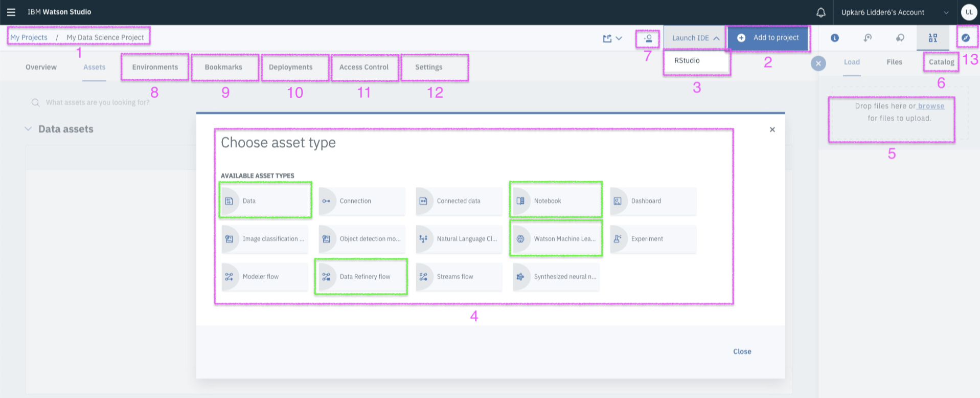Screen dimensions: 980x398
Task: Switch to the Settings tab
Action: click(429, 67)
